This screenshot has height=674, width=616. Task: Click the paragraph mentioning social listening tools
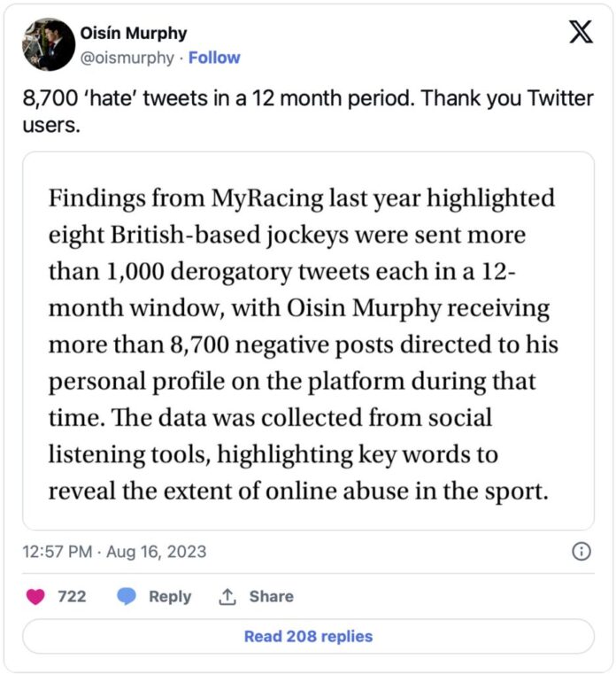(x=304, y=345)
